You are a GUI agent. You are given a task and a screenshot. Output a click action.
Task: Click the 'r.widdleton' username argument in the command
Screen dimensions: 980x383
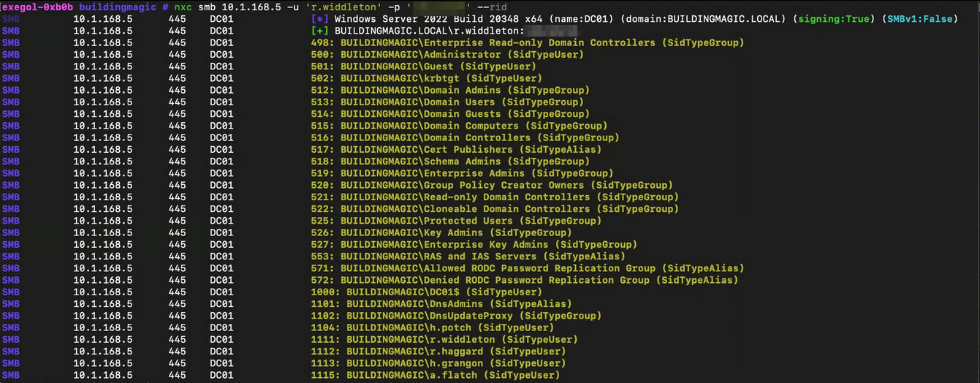point(343,7)
